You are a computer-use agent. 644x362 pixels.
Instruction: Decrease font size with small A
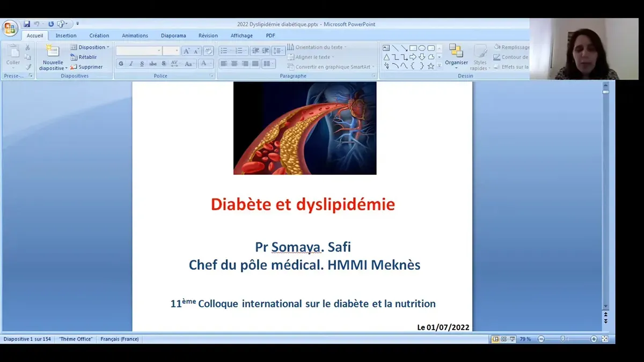click(196, 51)
